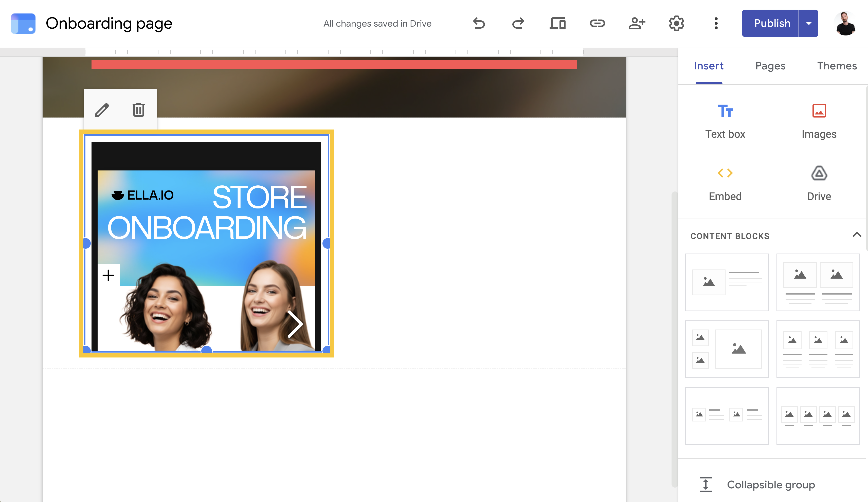The image size is (868, 502).
Task: Click the ELLA.IO logo in embed
Action: click(142, 195)
